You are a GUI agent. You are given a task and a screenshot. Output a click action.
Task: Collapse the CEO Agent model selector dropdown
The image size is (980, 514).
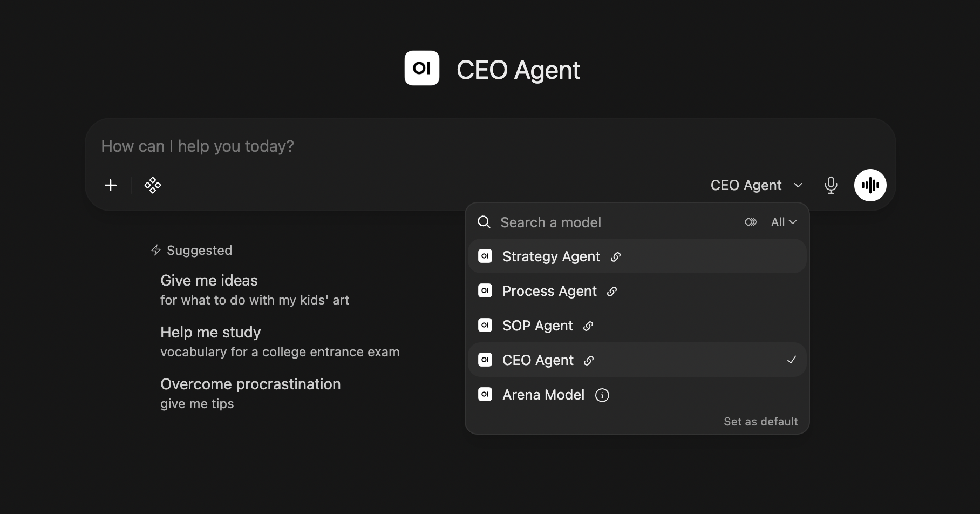click(757, 185)
